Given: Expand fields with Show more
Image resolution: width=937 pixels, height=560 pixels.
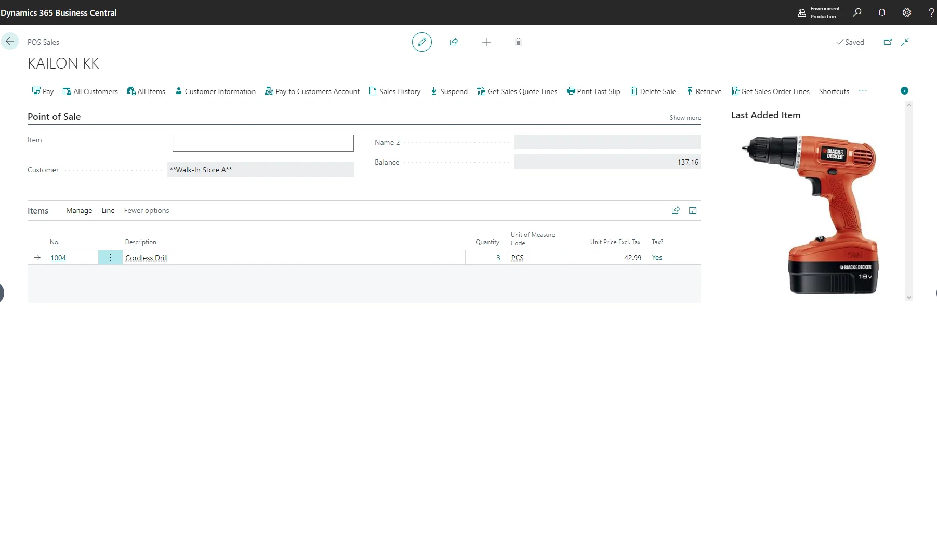Looking at the screenshot, I should point(685,118).
